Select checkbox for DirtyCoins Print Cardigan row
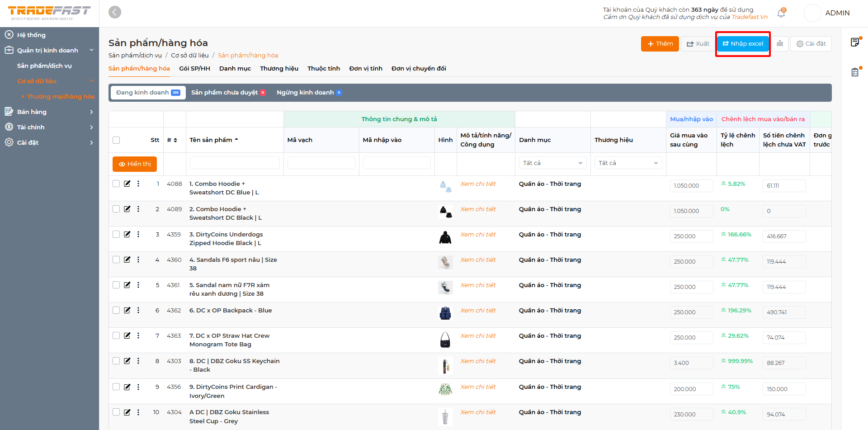Screen dimensions: 868x430 pyautogui.click(x=116, y=387)
